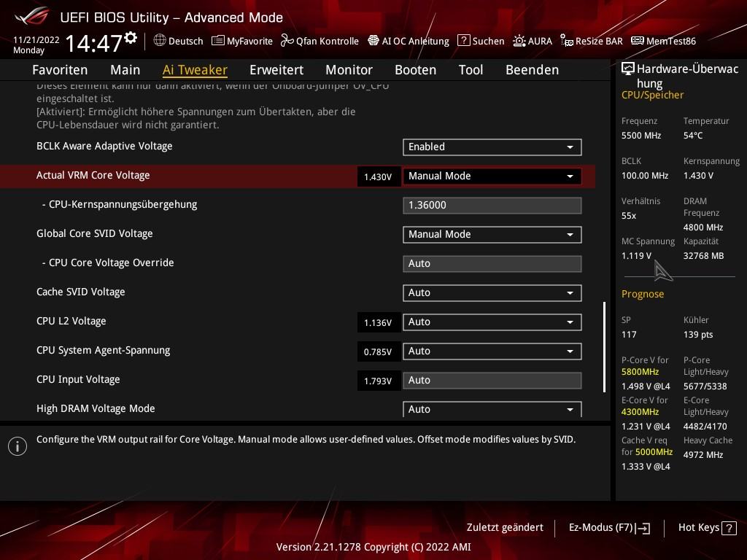Open the Erweitert tab
Viewport: 747px width, 560px height.
tap(276, 70)
